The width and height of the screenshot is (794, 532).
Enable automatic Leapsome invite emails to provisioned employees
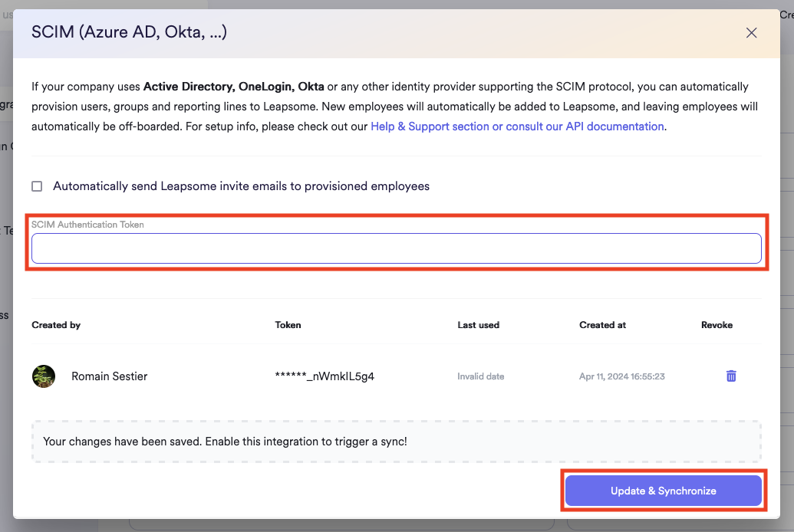pos(36,186)
